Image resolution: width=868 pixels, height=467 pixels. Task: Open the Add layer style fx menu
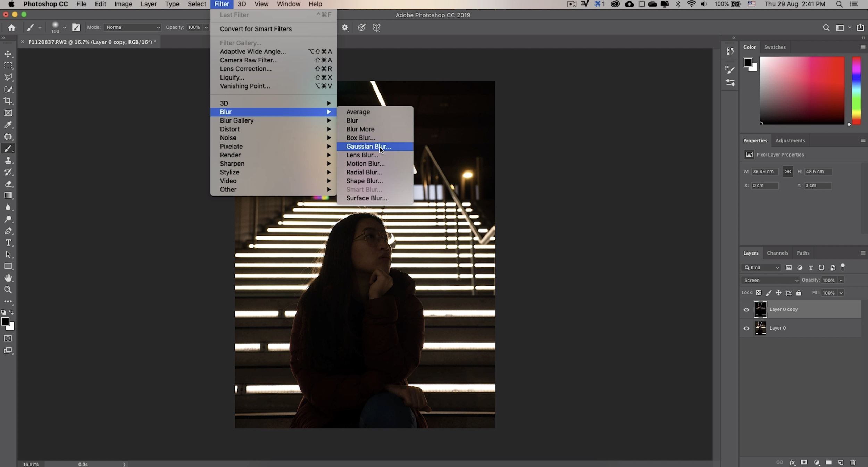(793, 462)
